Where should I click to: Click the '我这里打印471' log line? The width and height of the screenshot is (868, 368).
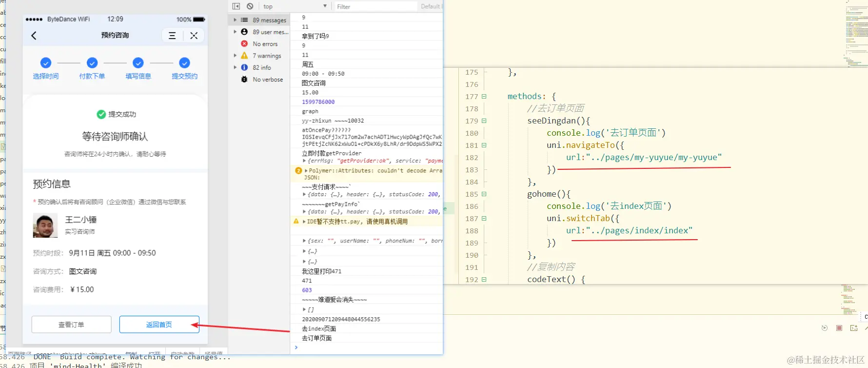(321, 271)
